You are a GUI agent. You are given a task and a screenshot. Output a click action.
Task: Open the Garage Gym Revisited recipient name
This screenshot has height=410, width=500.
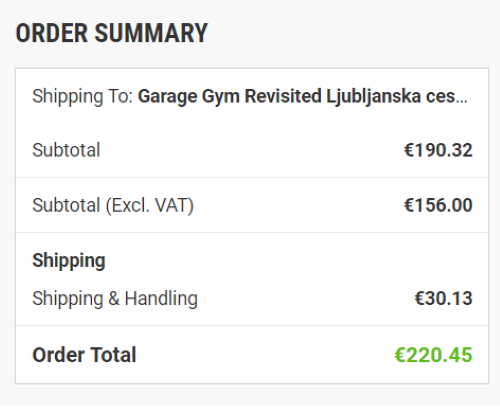click(x=229, y=97)
